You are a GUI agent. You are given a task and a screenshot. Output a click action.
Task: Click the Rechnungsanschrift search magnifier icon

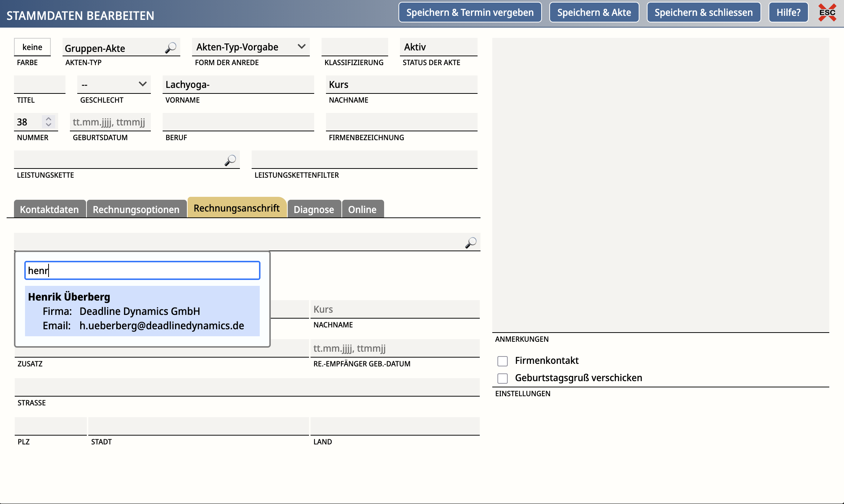[471, 242]
